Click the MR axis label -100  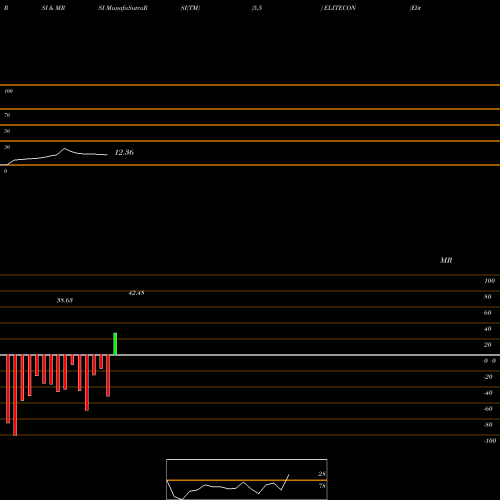pyautogui.click(x=490, y=441)
